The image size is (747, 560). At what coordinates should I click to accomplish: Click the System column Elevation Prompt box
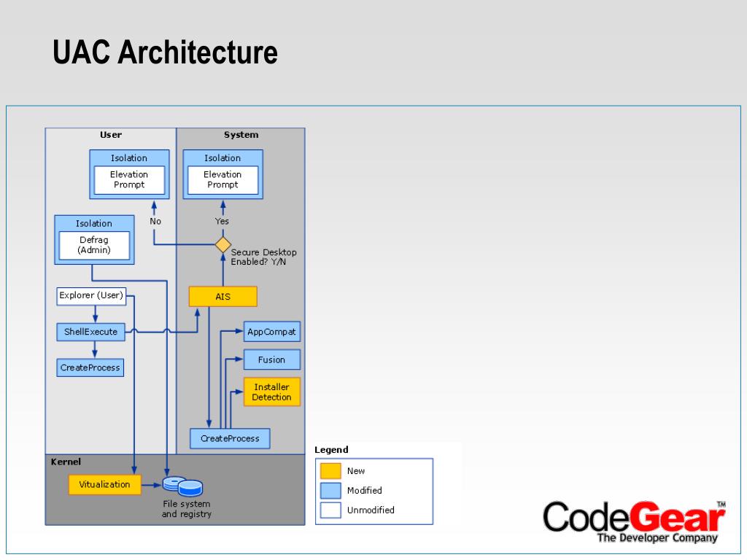pyautogui.click(x=222, y=180)
